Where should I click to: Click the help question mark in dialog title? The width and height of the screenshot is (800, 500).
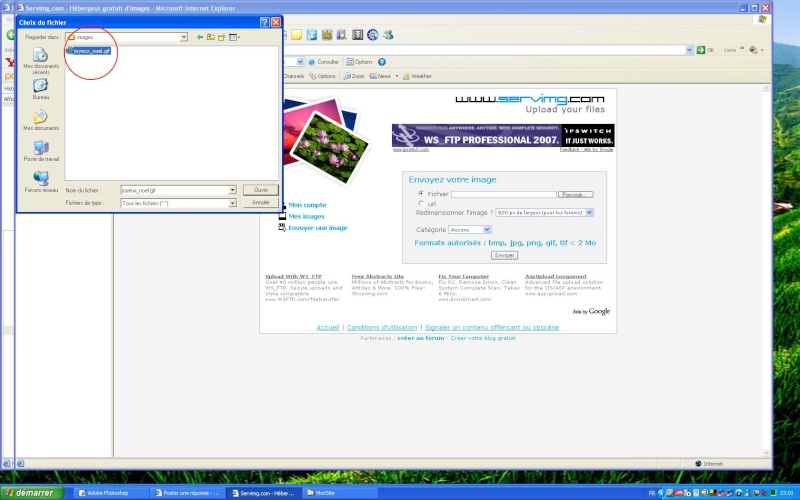tap(264, 22)
